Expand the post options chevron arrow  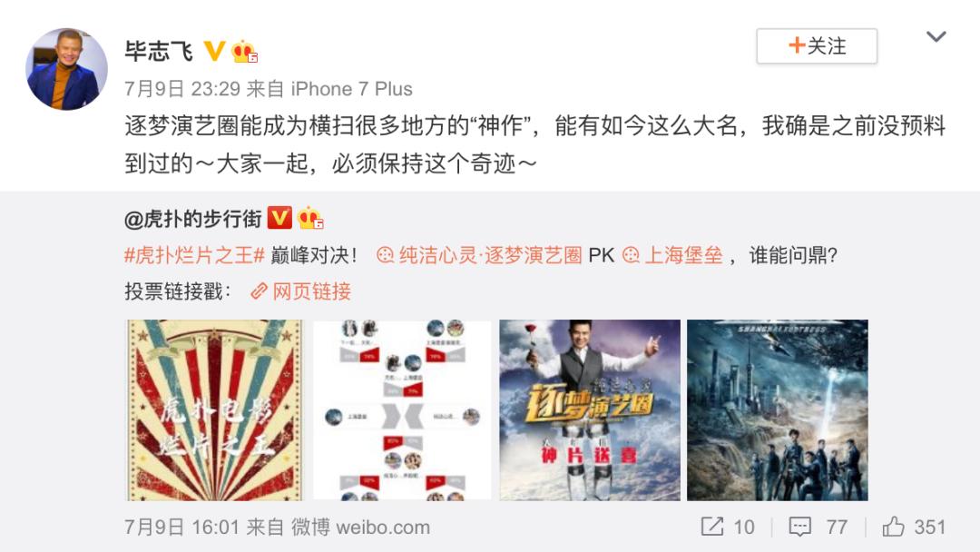936,37
